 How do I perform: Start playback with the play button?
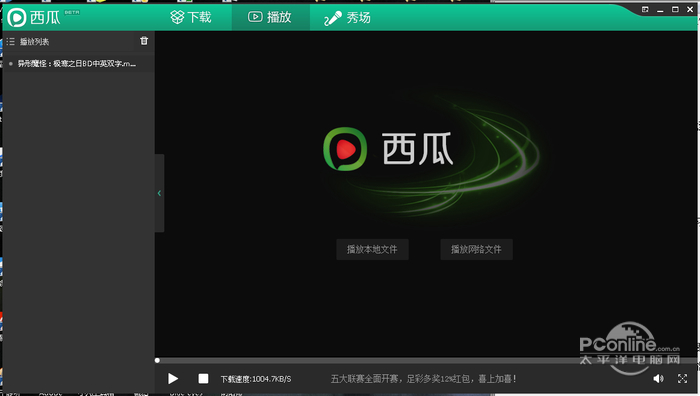[x=173, y=379]
